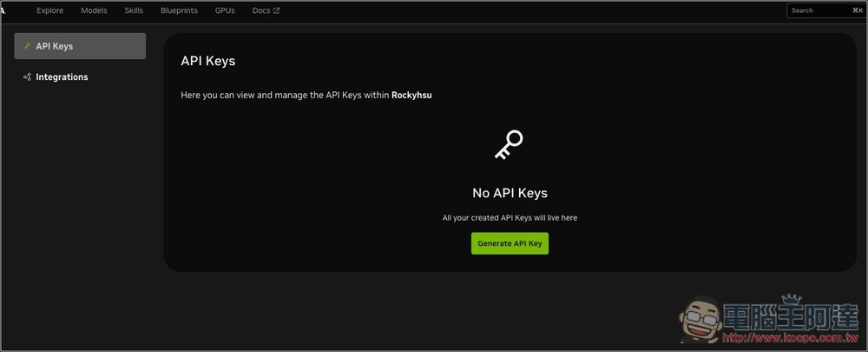Click the ⌘K shortcut hint in search
The image size is (868, 352).
click(857, 10)
